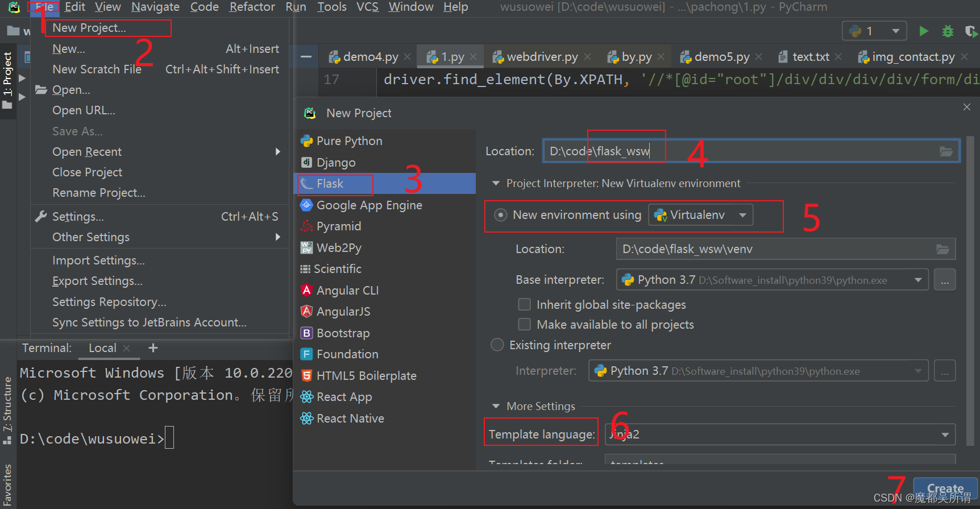Viewport: 980px width, 509px height.
Task: Click the venv Location text field
Action: click(x=786, y=249)
